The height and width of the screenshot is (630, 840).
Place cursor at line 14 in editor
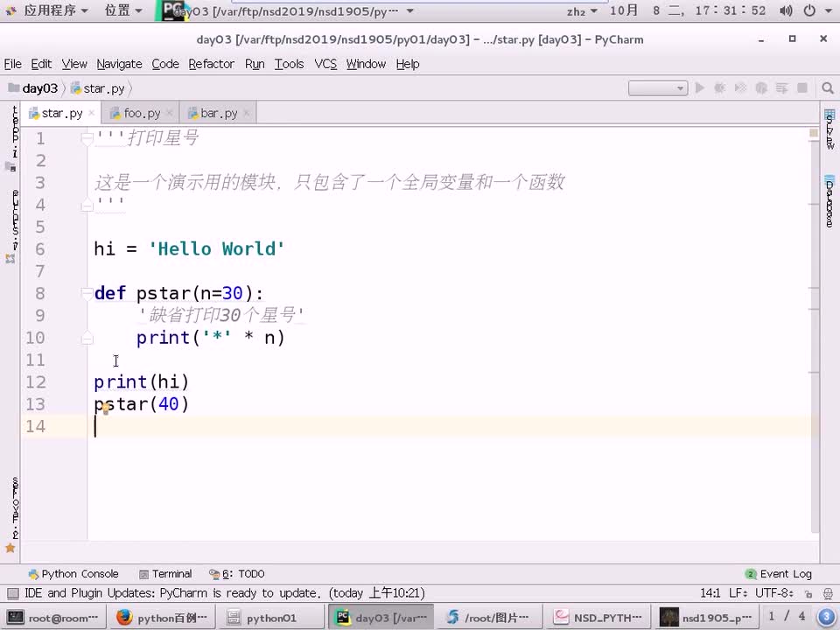click(x=452, y=427)
